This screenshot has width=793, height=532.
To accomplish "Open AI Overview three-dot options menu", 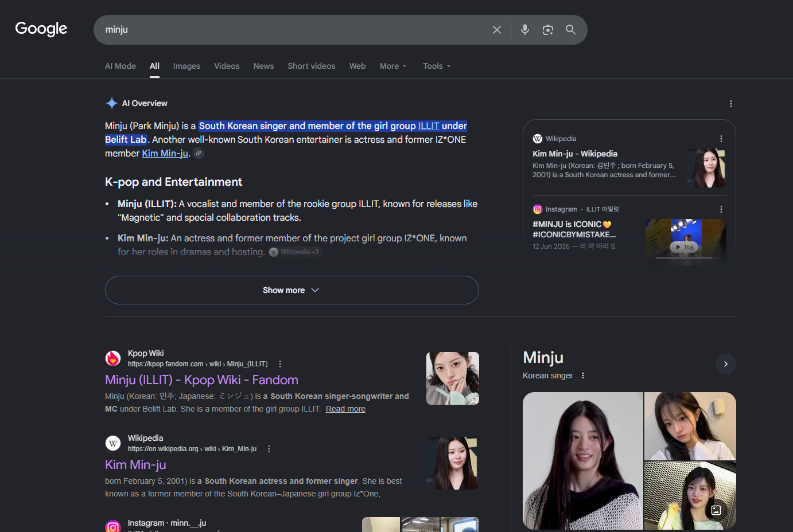I will coord(731,104).
